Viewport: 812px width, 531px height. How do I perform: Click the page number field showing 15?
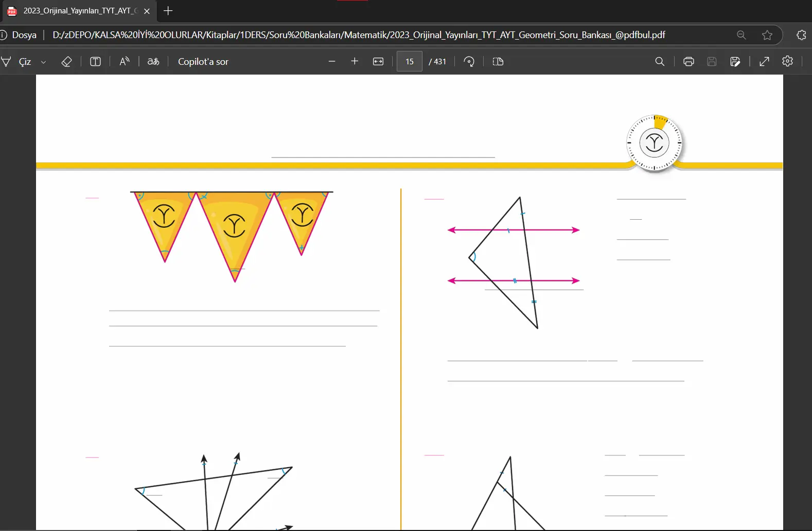tap(410, 61)
